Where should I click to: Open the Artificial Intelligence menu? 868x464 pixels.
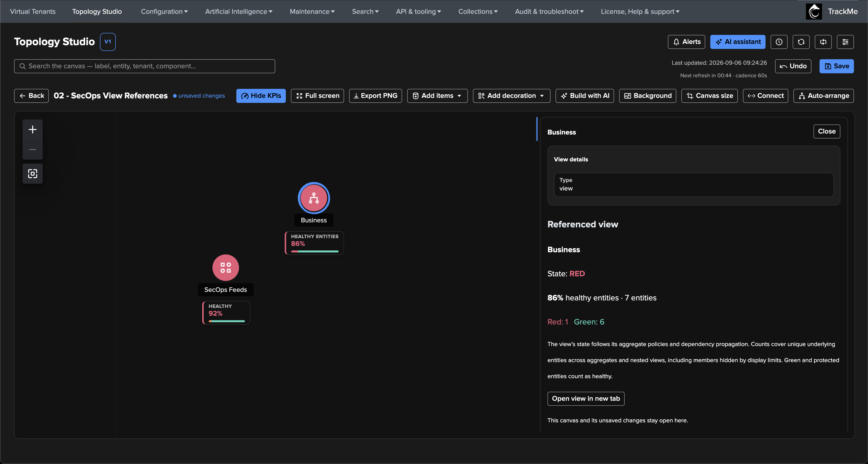click(x=239, y=12)
